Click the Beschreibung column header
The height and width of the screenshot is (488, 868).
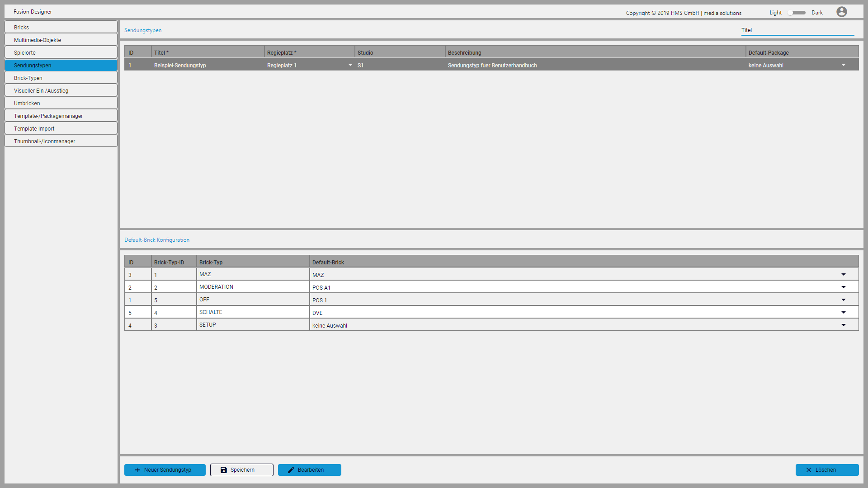(x=465, y=52)
